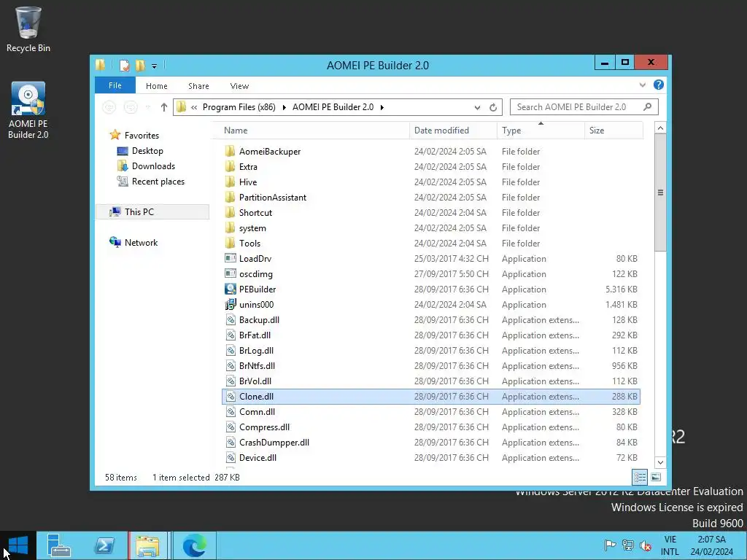Select the AomeiBackuper folder icon

click(230, 152)
